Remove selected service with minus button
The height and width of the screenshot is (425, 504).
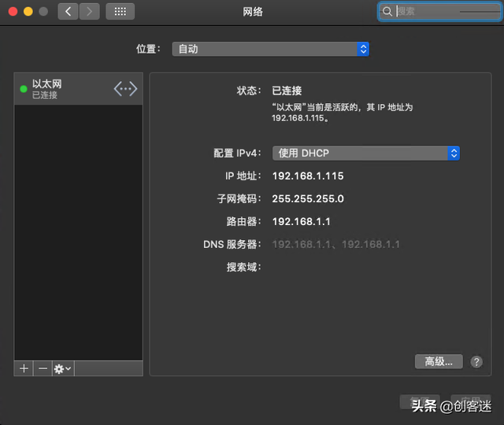click(43, 368)
